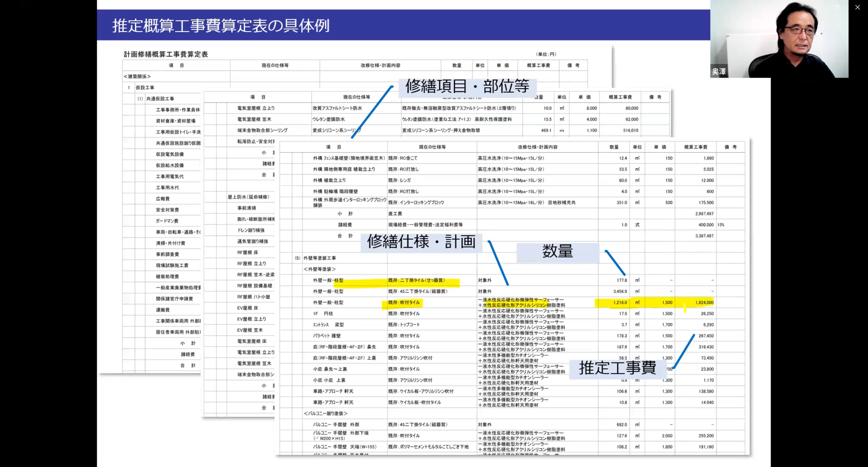Click the <バルコニー廻り塗装> subsection row
Screen dimensions: 868x467
325,413
